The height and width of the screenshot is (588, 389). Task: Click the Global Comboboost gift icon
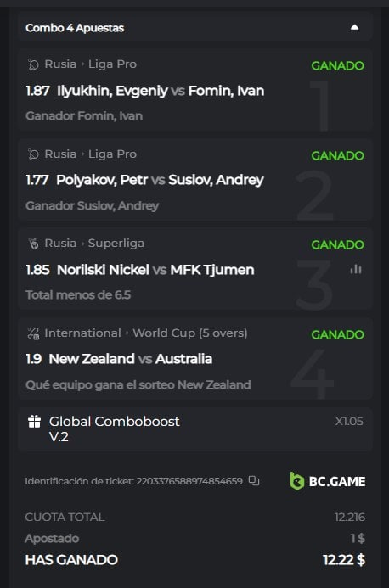pyautogui.click(x=34, y=422)
